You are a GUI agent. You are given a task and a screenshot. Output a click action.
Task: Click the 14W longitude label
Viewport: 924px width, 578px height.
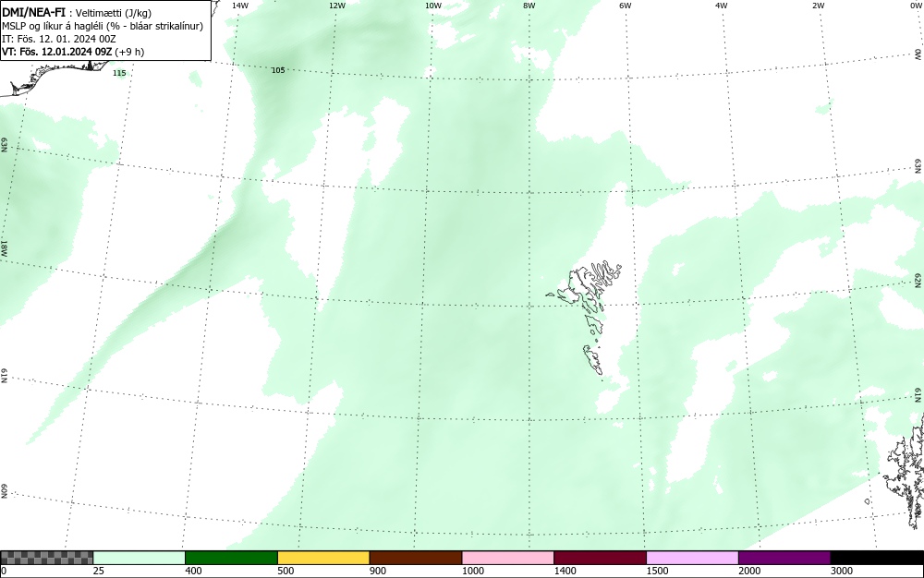[x=240, y=6]
